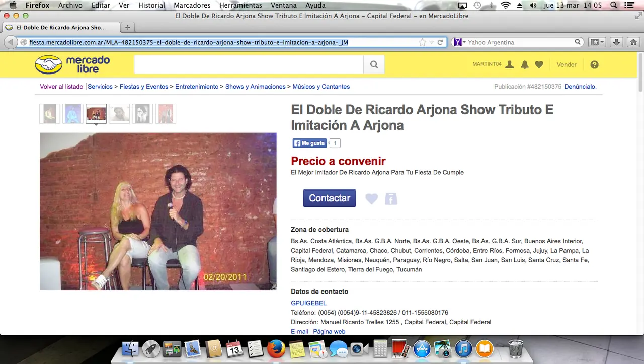
Task: Click Volver al listado link
Action: [x=61, y=87]
